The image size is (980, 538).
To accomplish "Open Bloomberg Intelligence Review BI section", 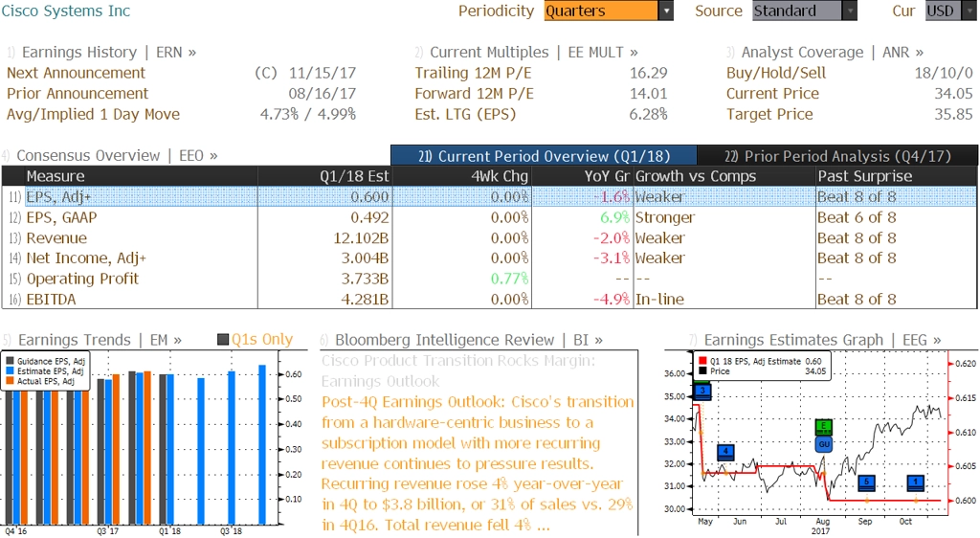I will 469,339.
